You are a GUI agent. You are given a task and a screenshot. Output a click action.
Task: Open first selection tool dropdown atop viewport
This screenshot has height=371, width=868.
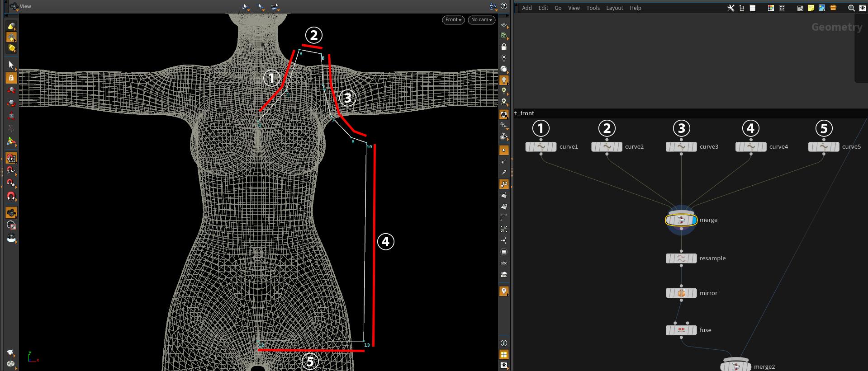coord(246,7)
